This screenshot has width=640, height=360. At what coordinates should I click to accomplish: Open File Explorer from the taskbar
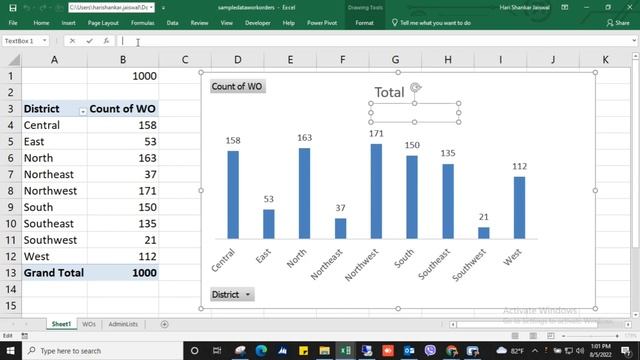coord(324,351)
